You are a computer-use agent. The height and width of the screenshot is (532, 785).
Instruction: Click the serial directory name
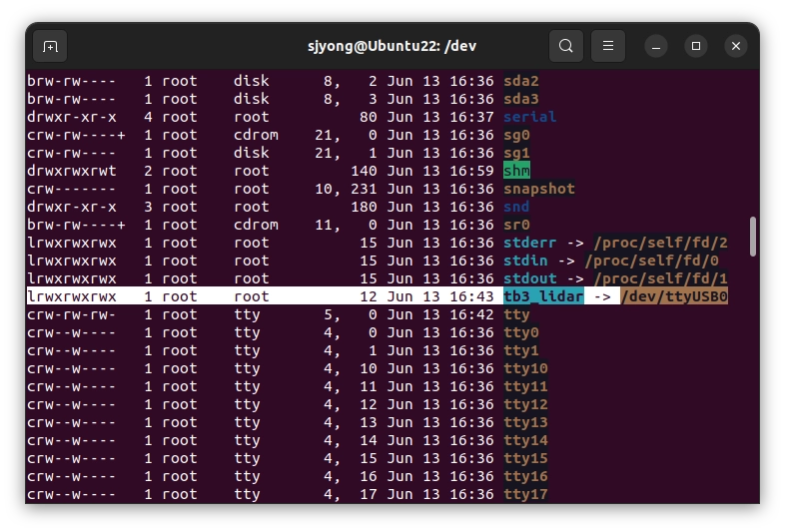pyautogui.click(x=529, y=117)
